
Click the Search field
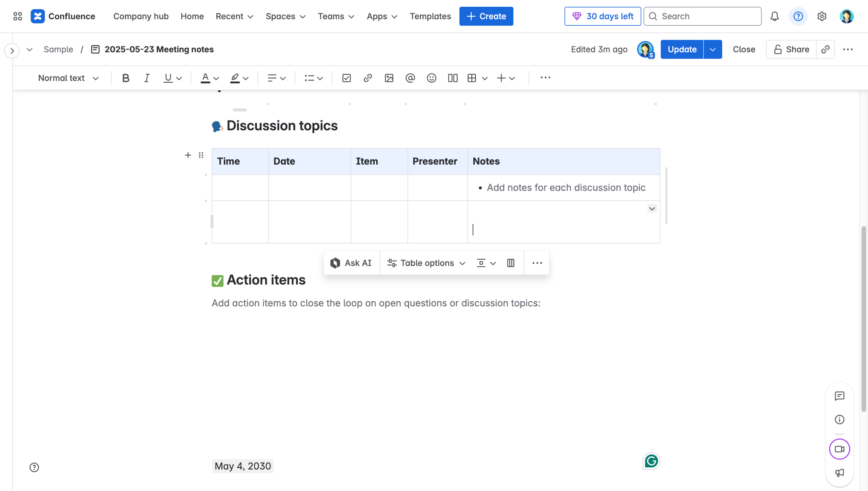pyautogui.click(x=703, y=16)
